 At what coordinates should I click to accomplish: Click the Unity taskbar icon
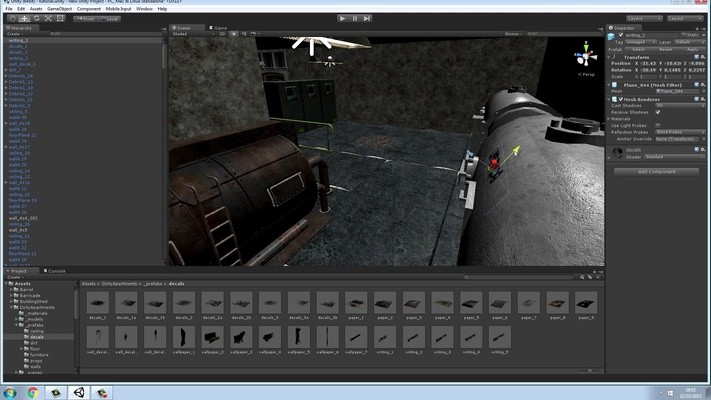click(79, 393)
